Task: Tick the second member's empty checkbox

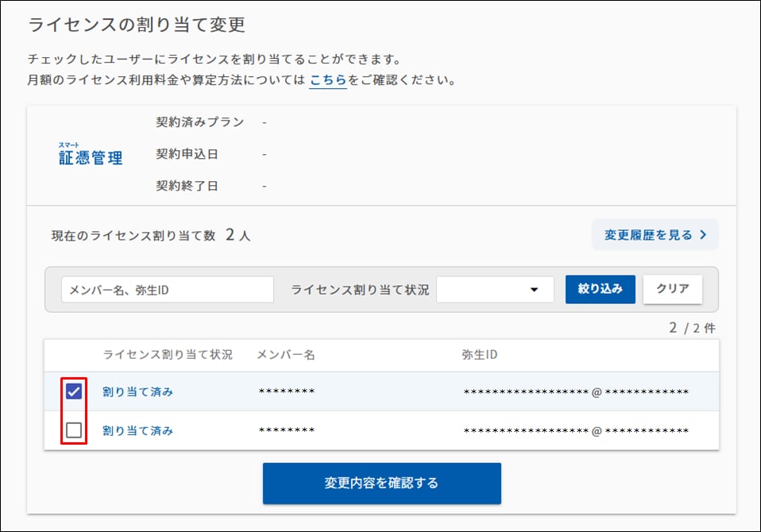Action: point(74,430)
